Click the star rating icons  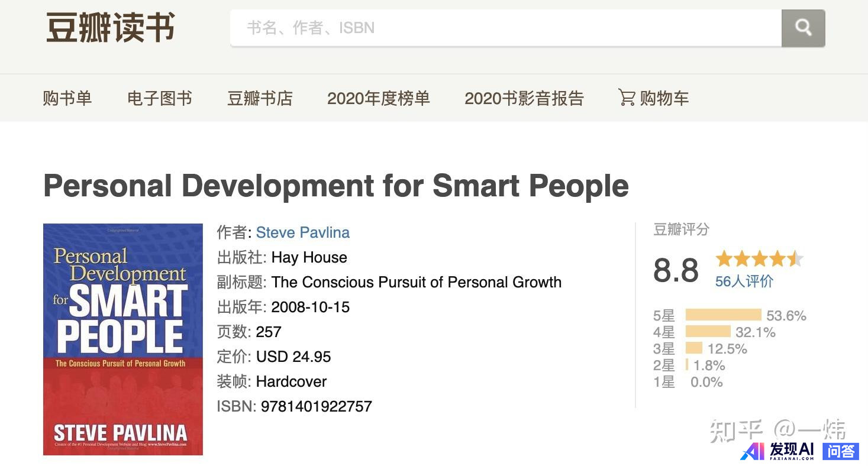(x=759, y=259)
